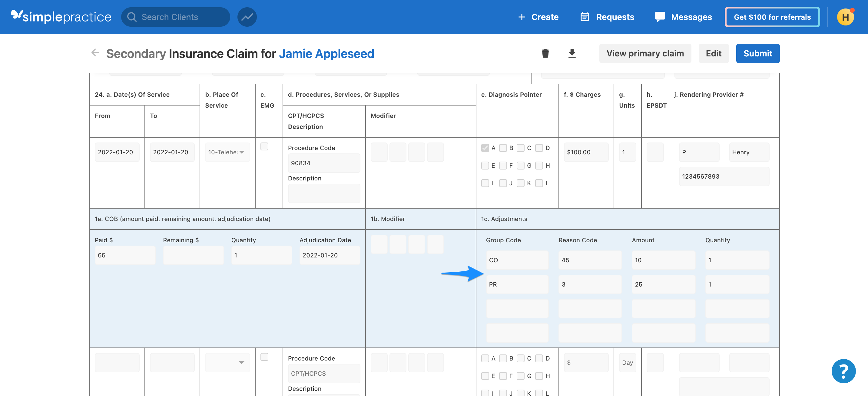Click the CPT/HCPCS field in second row
The width and height of the screenshot is (868, 396).
click(324, 373)
